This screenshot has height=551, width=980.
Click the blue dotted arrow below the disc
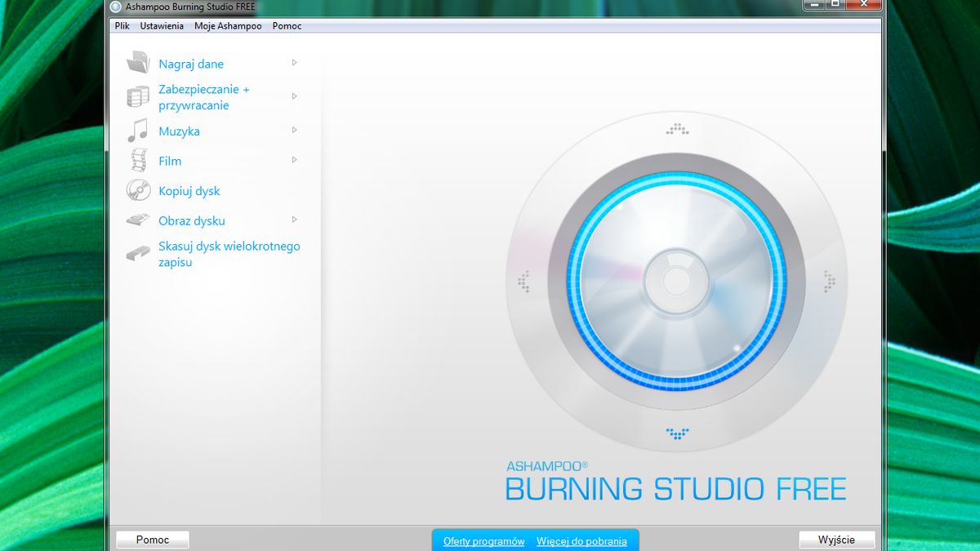(677, 434)
